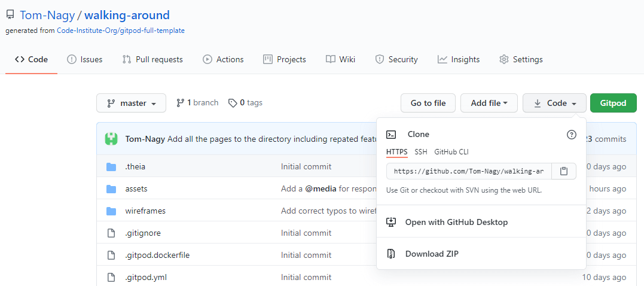Click the GitHub Desktop download icon

coord(392,223)
